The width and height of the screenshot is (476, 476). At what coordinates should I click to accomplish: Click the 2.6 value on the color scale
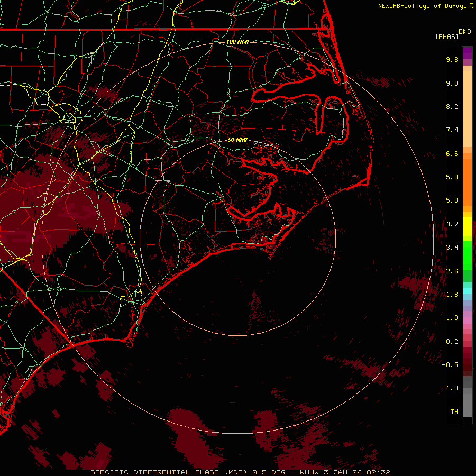(x=452, y=271)
